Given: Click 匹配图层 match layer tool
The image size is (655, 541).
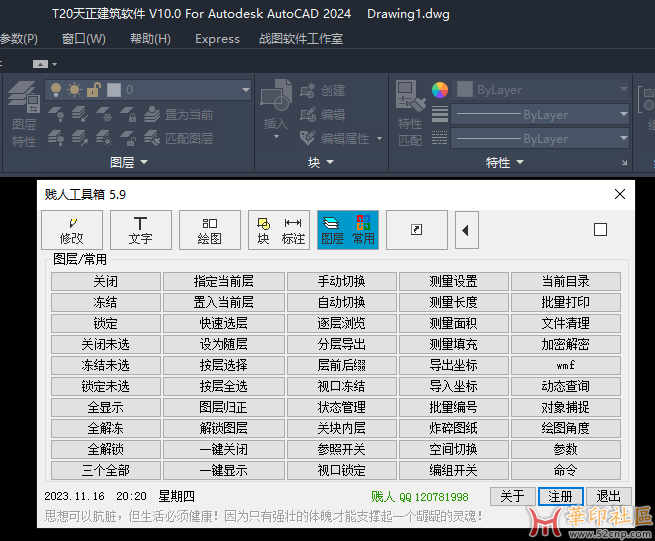Looking at the screenshot, I should [178, 138].
